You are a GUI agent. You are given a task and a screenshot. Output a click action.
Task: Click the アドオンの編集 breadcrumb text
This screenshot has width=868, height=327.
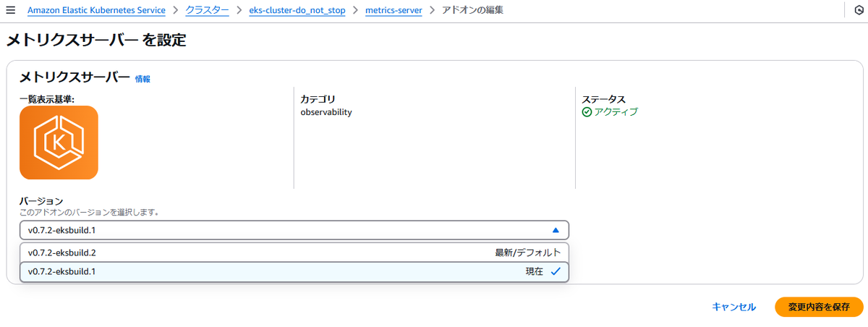coord(472,11)
